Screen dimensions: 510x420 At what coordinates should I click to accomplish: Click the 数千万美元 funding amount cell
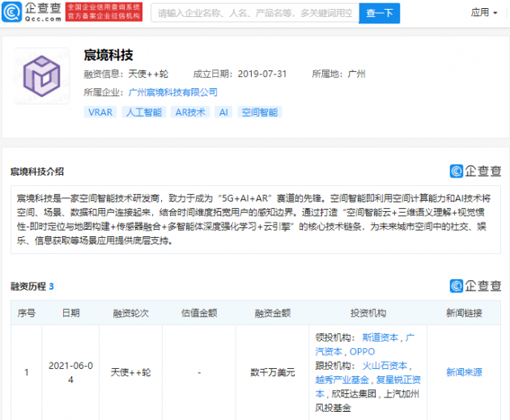click(x=273, y=372)
